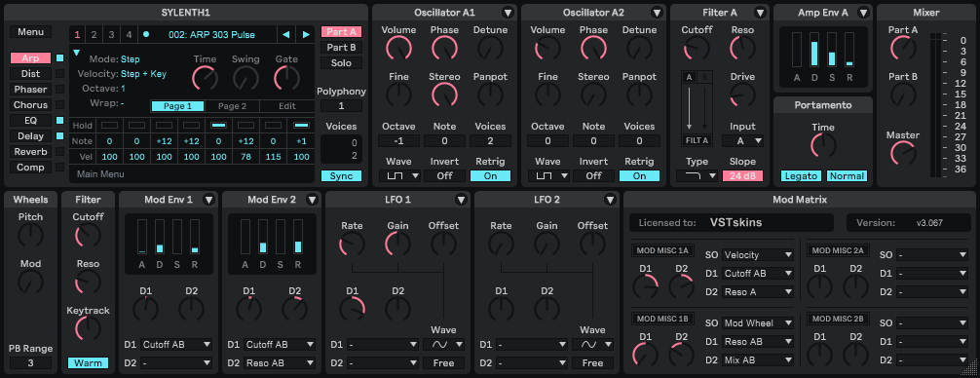Image resolution: width=980 pixels, height=378 pixels.
Task: Open Oscillator A1 Wave dropdown
Action: (x=398, y=176)
